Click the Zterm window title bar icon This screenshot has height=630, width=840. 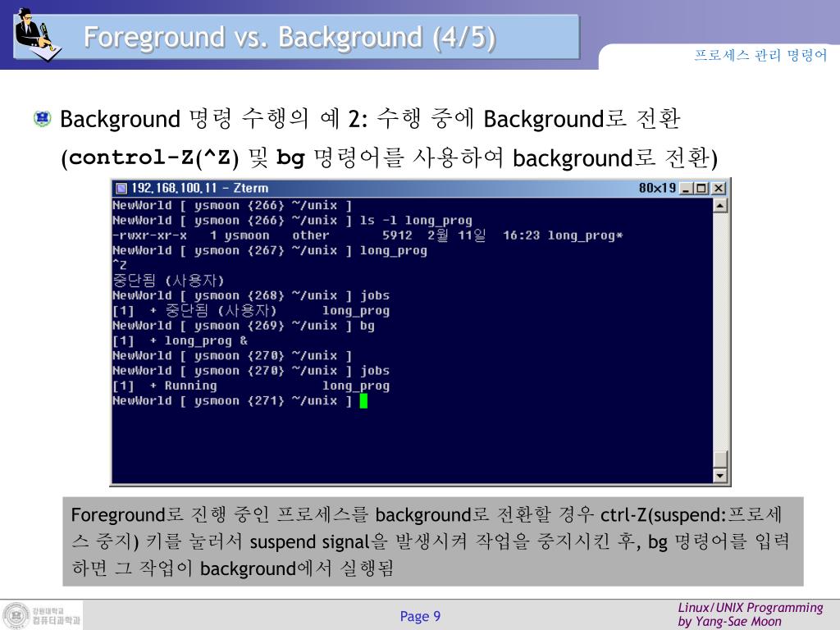pos(121,188)
